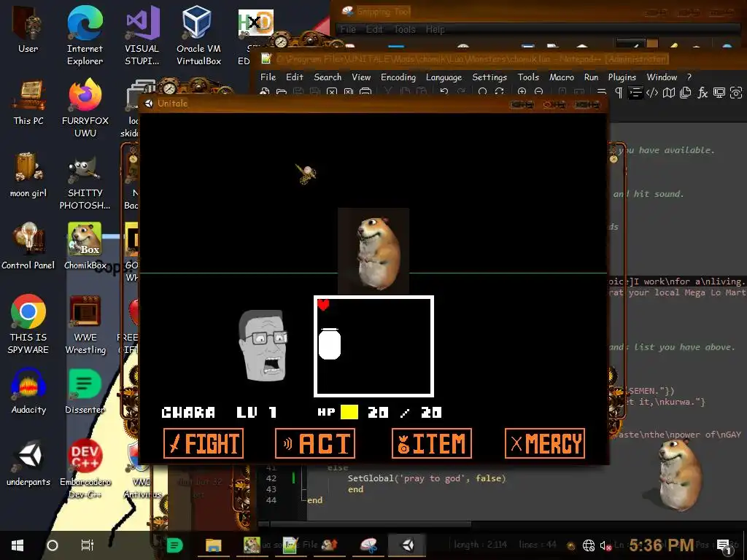The width and height of the screenshot is (747, 560).
Task: Click the FIGHT button in Unitale
Action: click(x=204, y=443)
